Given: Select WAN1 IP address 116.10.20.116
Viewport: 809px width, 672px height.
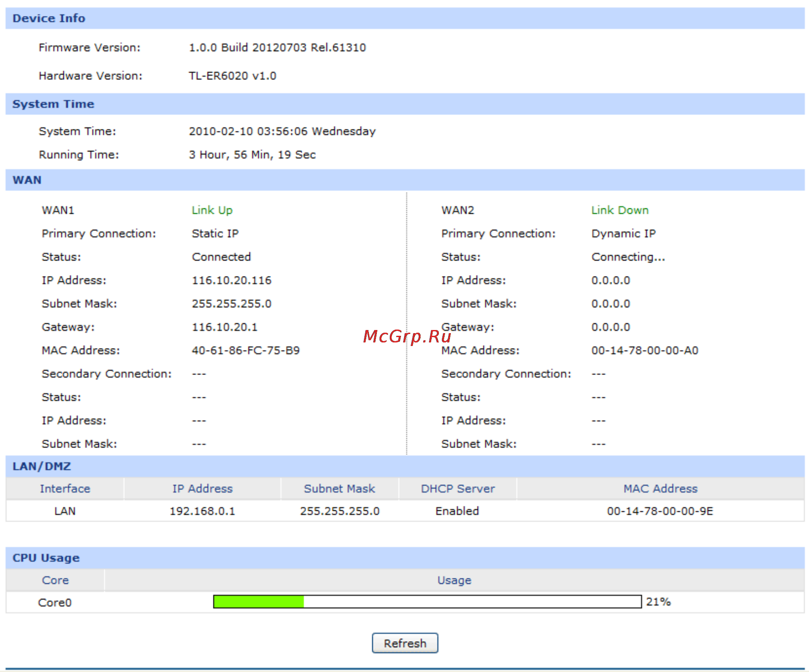Looking at the screenshot, I should (232, 280).
